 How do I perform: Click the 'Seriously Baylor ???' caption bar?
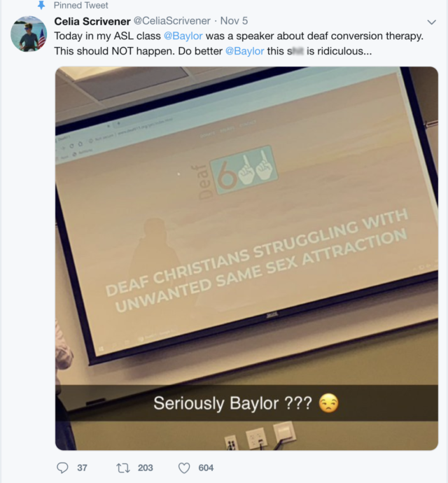(x=246, y=403)
